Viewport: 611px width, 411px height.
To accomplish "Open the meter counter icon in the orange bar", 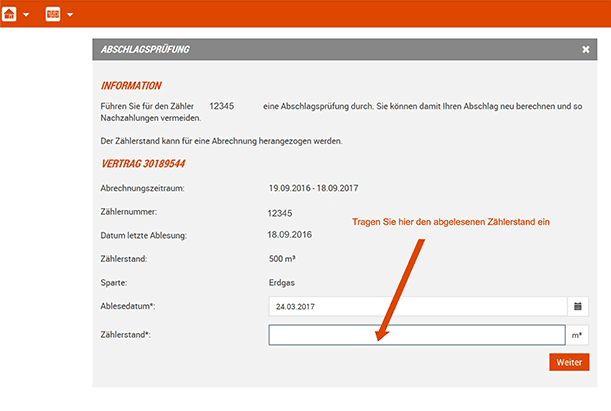I will (x=53, y=14).
